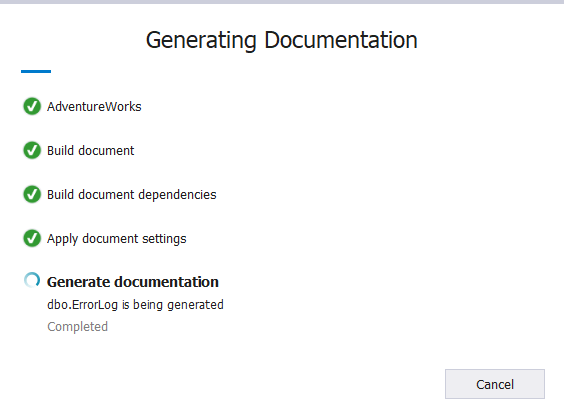Click the word dependencies in the third step
This screenshot has height=417, width=564.
coord(177,195)
